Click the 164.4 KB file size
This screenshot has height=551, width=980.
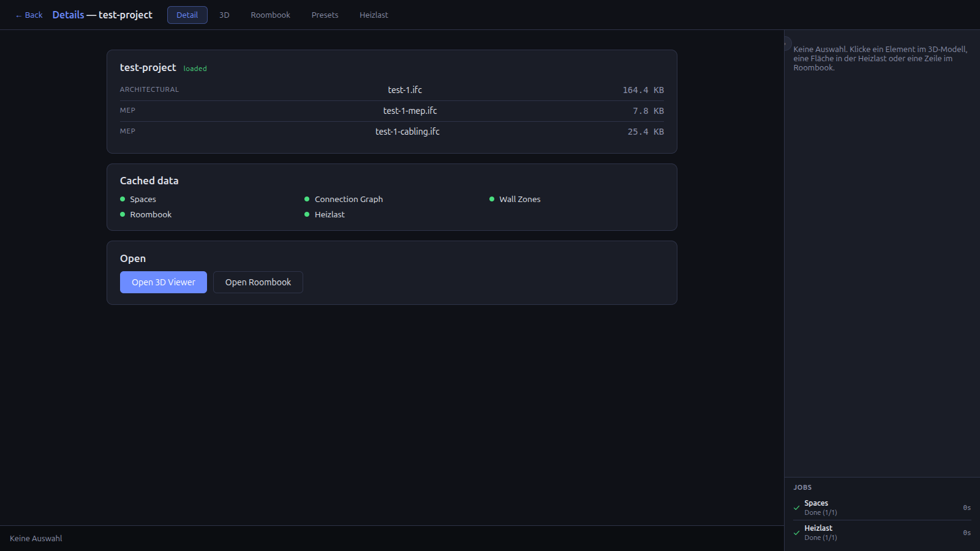(643, 90)
